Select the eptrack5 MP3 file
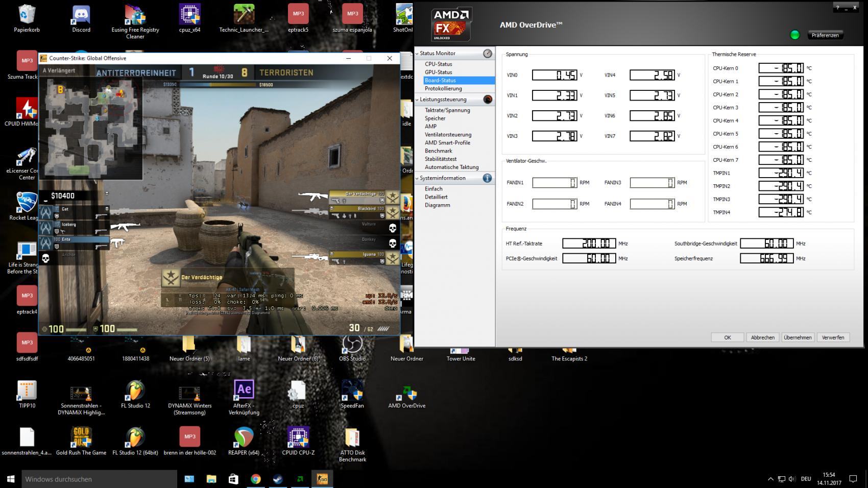 pyautogui.click(x=298, y=19)
